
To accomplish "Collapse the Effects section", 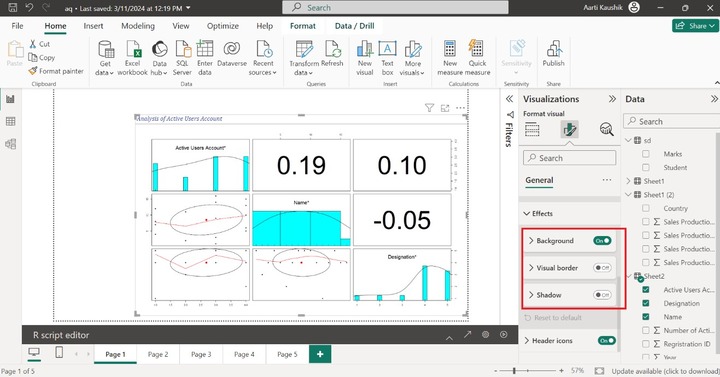I will (x=527, y=214).
